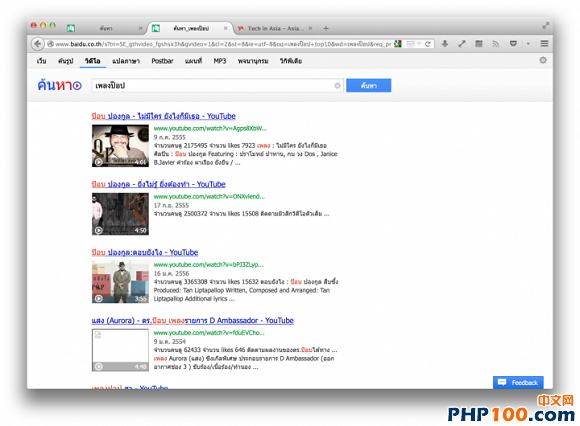Open the blank thumbnail of Aurora result
This screenshot has width=580, height=426.
[120, 350]
